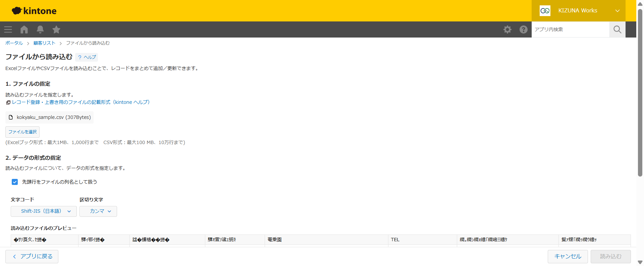Click the ファイルを選択 button
The width and height of the screenshot is (644, 266).
click(22, 132)
